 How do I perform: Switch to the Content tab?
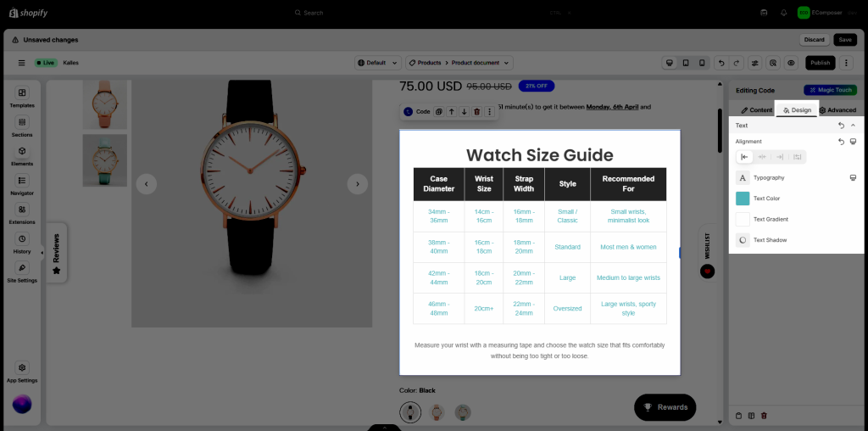click(756, 110)
